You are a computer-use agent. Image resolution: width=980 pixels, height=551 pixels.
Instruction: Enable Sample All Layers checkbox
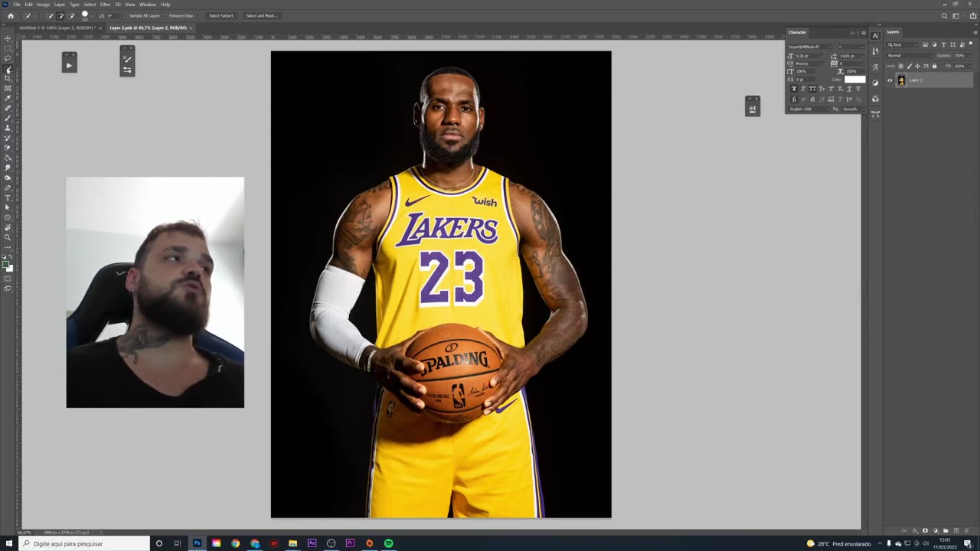coord(126,15)
